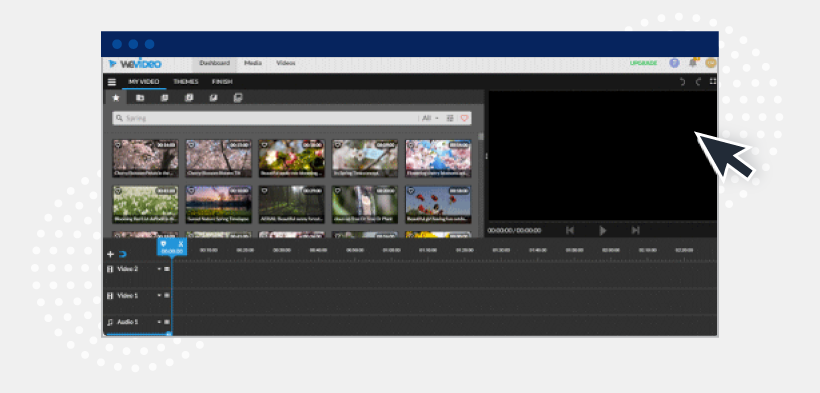Expand the Video 2 track dropdown arrow
820x393 pixels.
159,269
